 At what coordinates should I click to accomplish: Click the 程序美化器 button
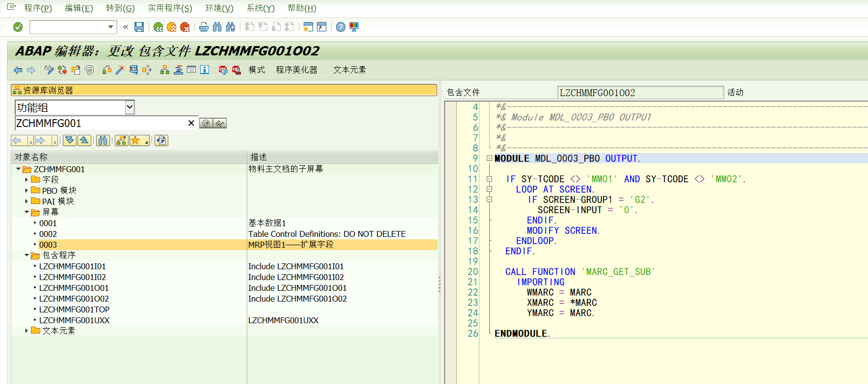click(x=296, y=70)
